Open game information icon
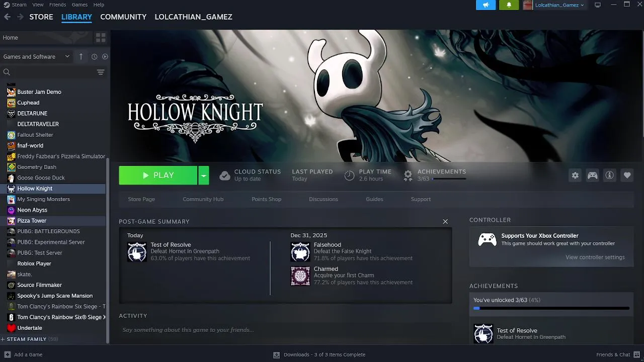 pos(610,175)
